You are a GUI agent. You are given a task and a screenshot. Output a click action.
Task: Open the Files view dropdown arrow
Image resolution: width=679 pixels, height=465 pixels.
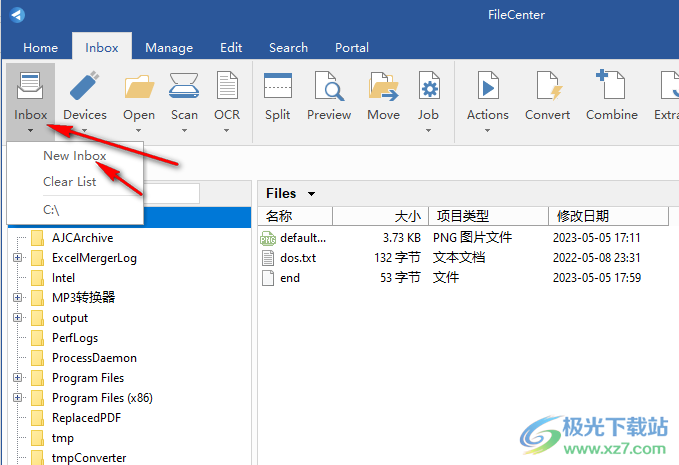pos(311,194)
